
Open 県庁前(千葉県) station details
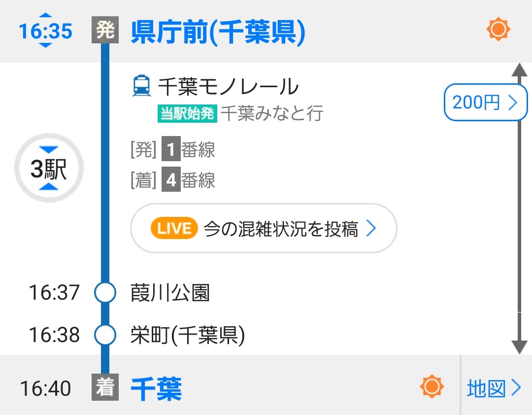(218, 32)
